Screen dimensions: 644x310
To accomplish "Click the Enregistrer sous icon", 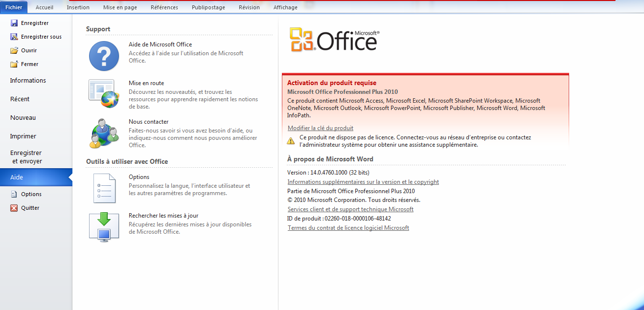I will click(14, 37).
